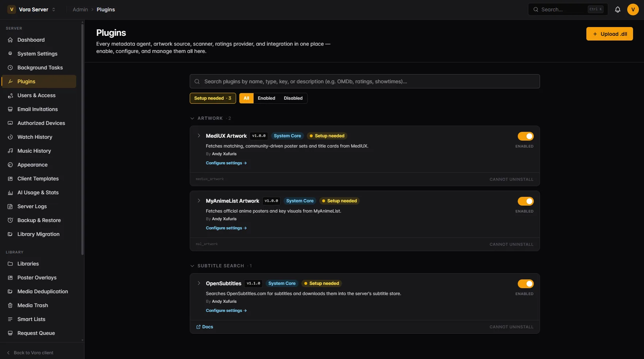Click the Backup & Restore icon
This screenshot has height=359, width=644.
pos(10,220)
